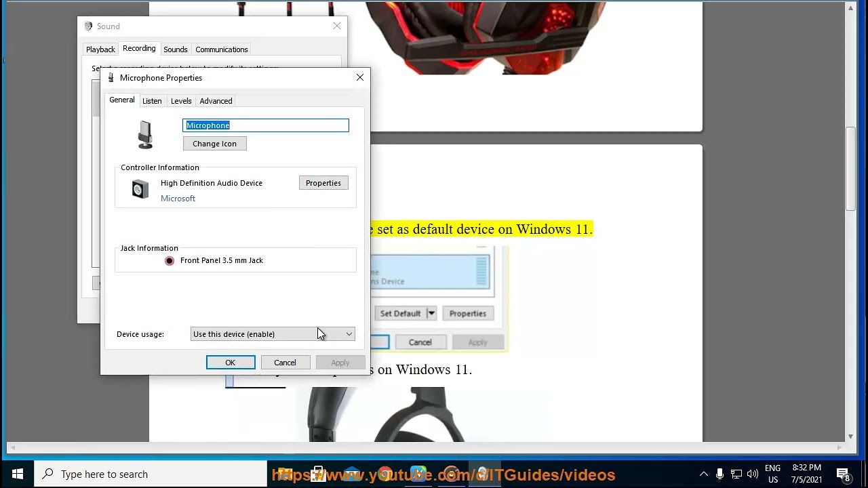The width and height of the screenshot is (868, 488).
Task: Click the 'Device usage:' label
Action: (140, 334)
